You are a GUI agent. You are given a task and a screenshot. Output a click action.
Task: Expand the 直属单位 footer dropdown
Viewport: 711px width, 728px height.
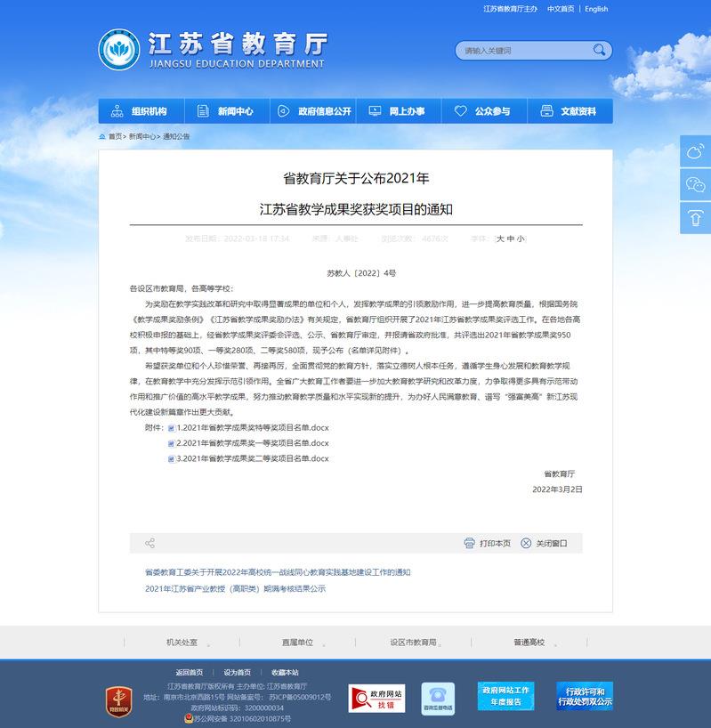point(297,642)
